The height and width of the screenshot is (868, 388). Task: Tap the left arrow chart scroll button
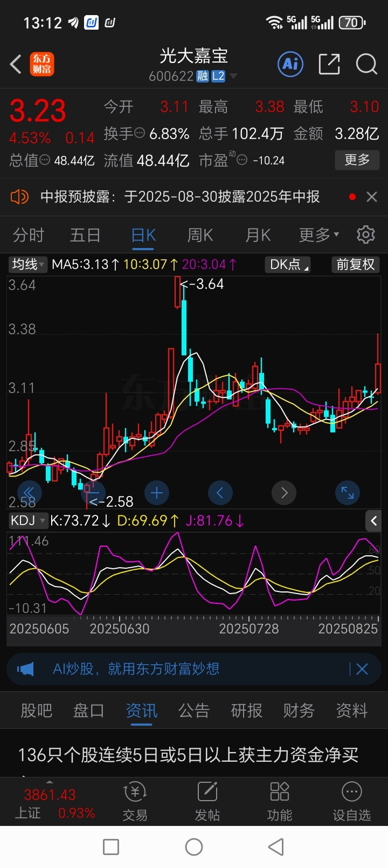pyautogui.click(x=220, y=493)
